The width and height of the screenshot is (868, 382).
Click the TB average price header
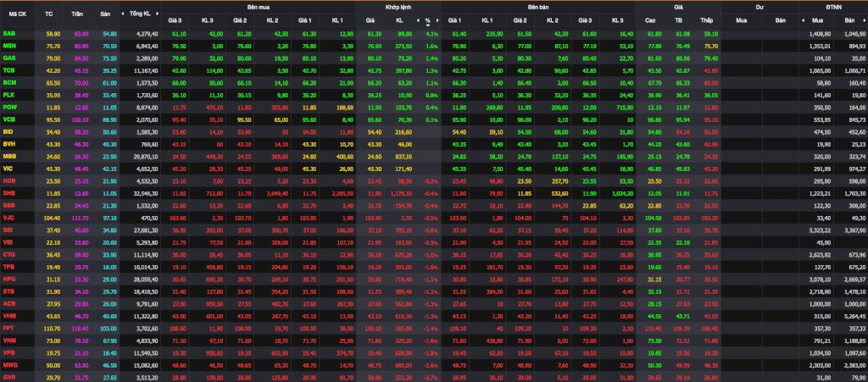678,20
